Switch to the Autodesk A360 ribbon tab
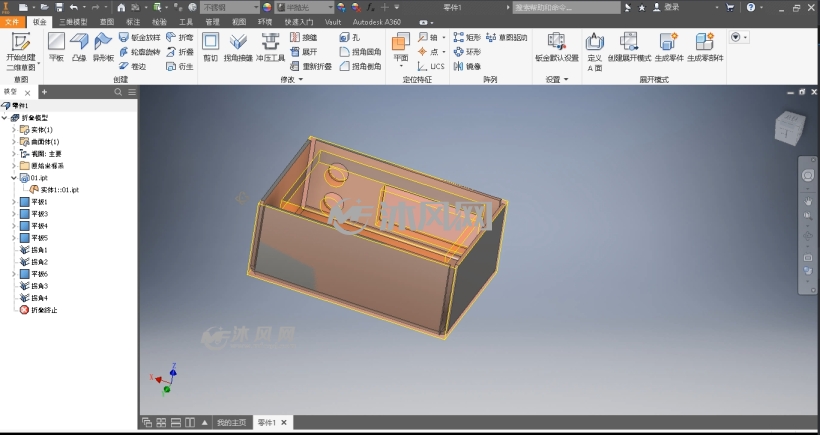The height and width of the screenshot is (435, 820). click(377, 22)
